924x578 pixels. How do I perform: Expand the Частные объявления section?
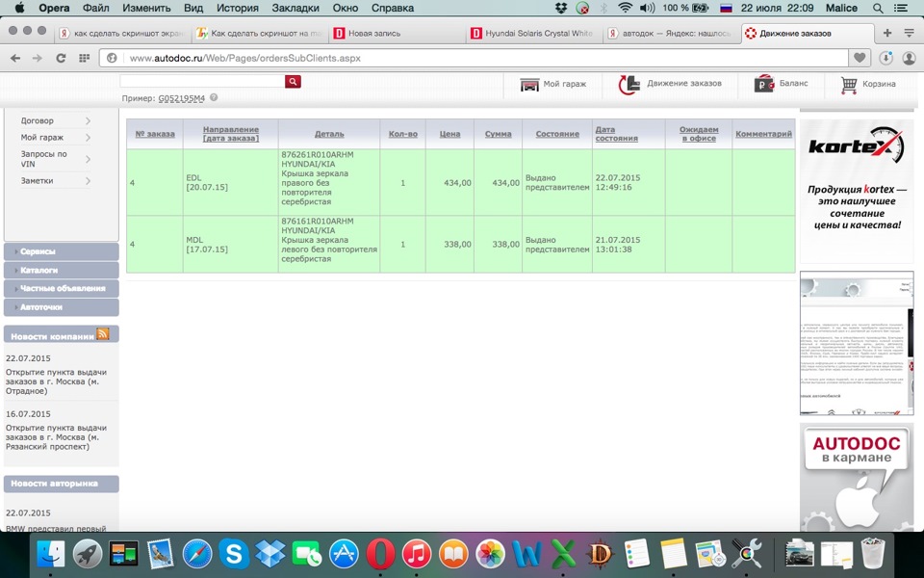click(62, 288)
